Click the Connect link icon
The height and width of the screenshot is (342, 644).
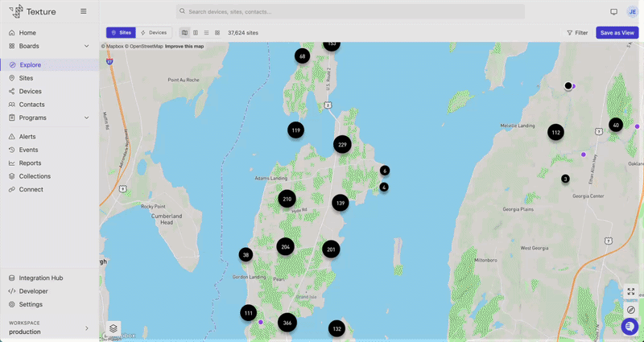click(12, 189)
